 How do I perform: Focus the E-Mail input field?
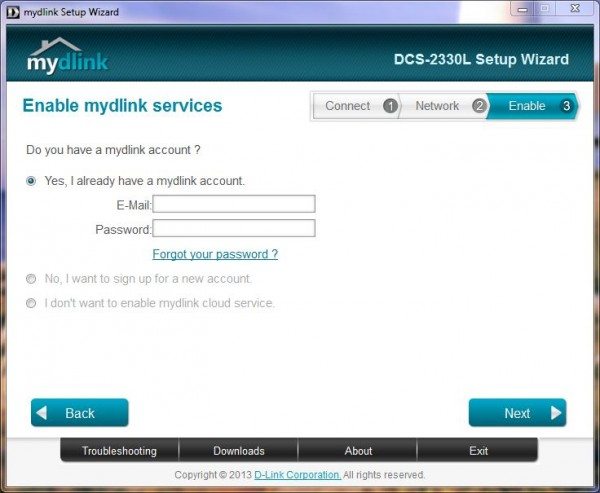tap(234, 204)
